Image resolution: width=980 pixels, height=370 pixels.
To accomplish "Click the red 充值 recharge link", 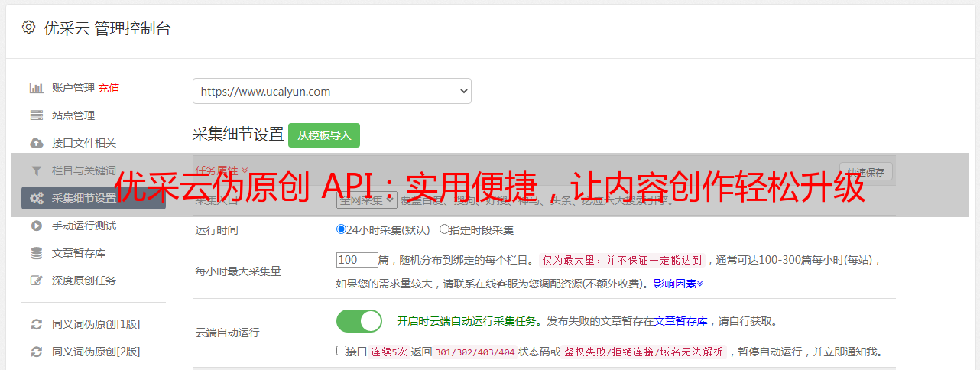I will [x=109, y=88].
